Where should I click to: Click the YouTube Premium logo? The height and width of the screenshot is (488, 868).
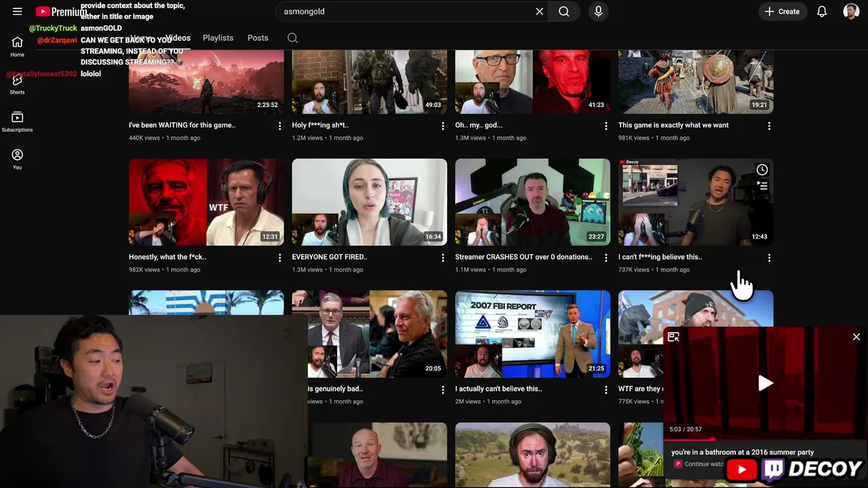pos(61,12)
